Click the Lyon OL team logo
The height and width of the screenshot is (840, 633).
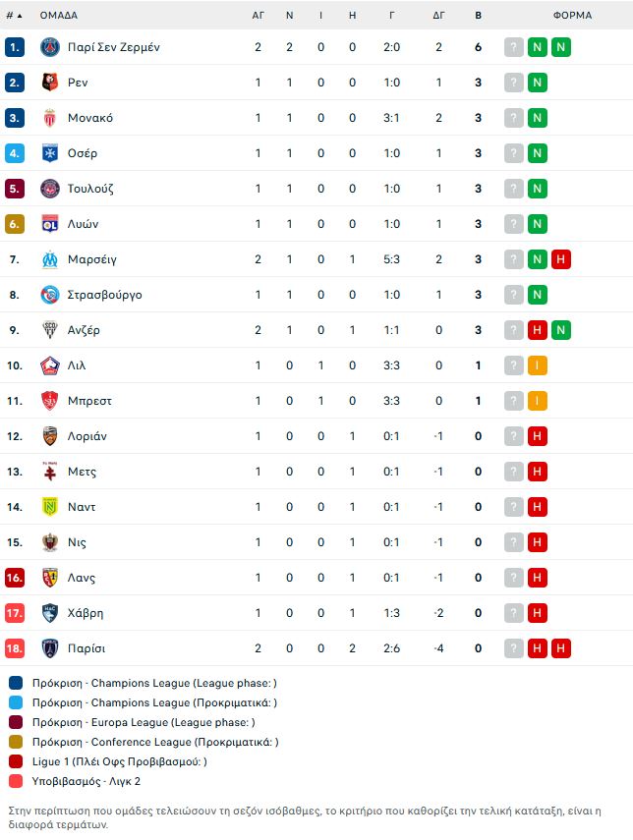(50, 224)
